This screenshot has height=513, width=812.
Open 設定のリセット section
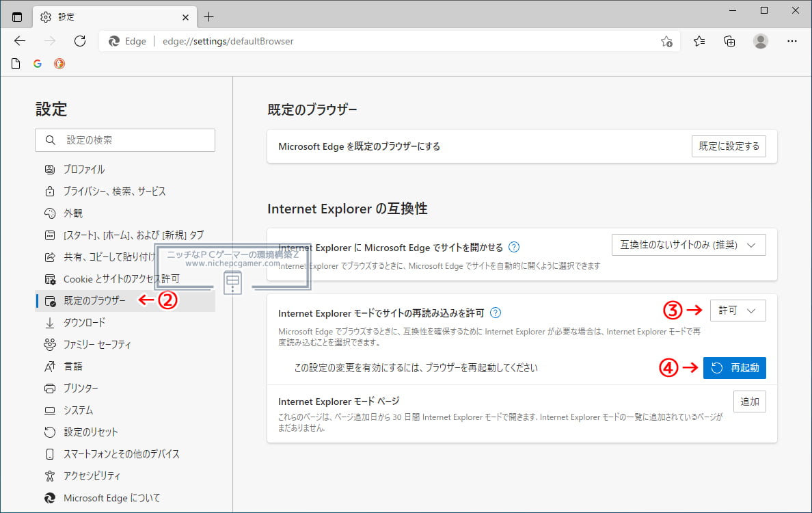click(125, 432)
